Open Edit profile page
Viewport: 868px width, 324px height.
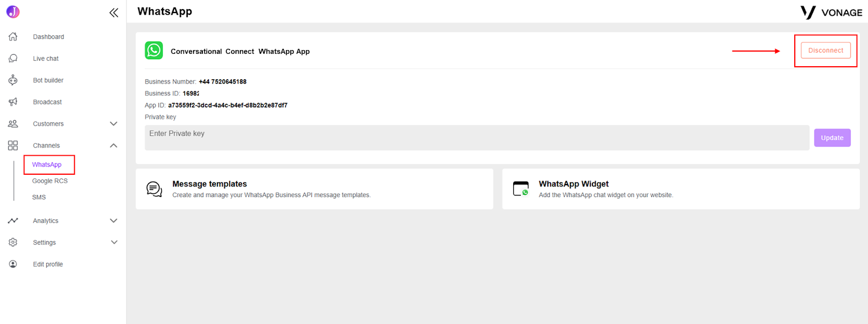point(48,264)
